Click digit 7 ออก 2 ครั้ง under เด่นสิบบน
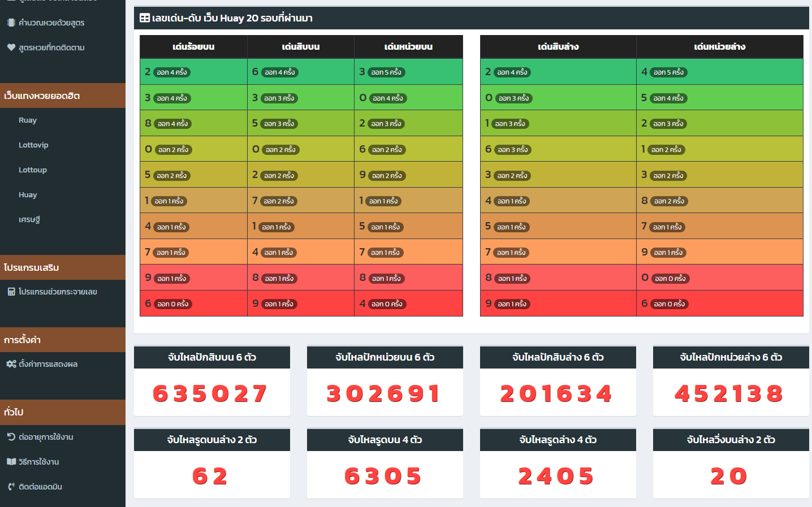This screenshot has width=812, height=507. pos(301,201)
